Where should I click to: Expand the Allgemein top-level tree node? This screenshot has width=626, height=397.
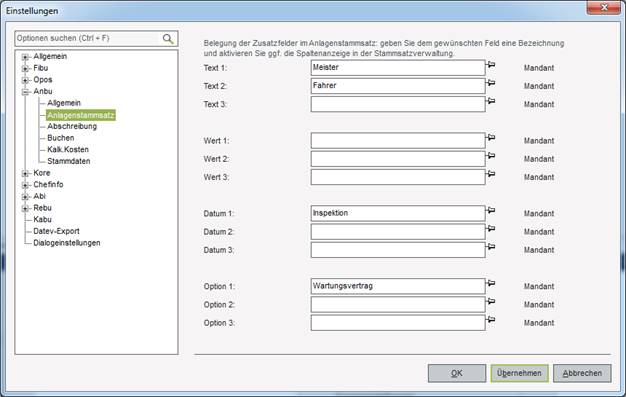pyautogui.click(x=25, y=57)
